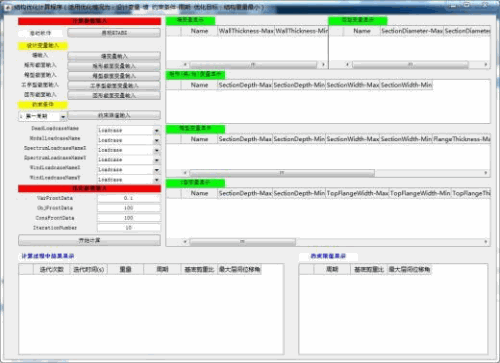Image resolution: width=500 pixels, height=363 pixels.
Task: Click the wall variable input button
Action: tap(114, 56)
